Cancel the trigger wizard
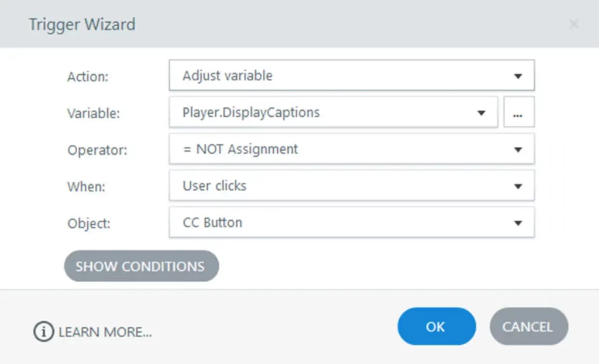This screenshot has width=599, height=364. (x=528, y=327)
